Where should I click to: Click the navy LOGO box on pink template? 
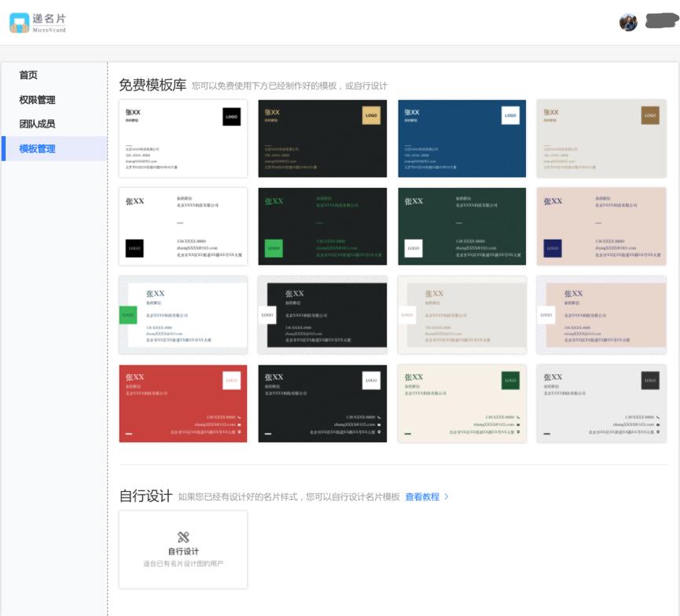point(553,248)
